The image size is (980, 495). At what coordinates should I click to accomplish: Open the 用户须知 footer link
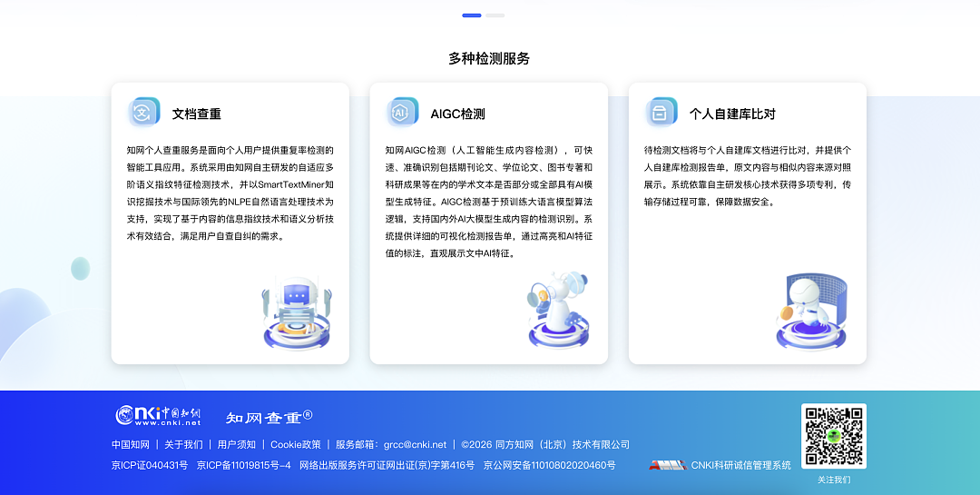[x=236, y=444]
